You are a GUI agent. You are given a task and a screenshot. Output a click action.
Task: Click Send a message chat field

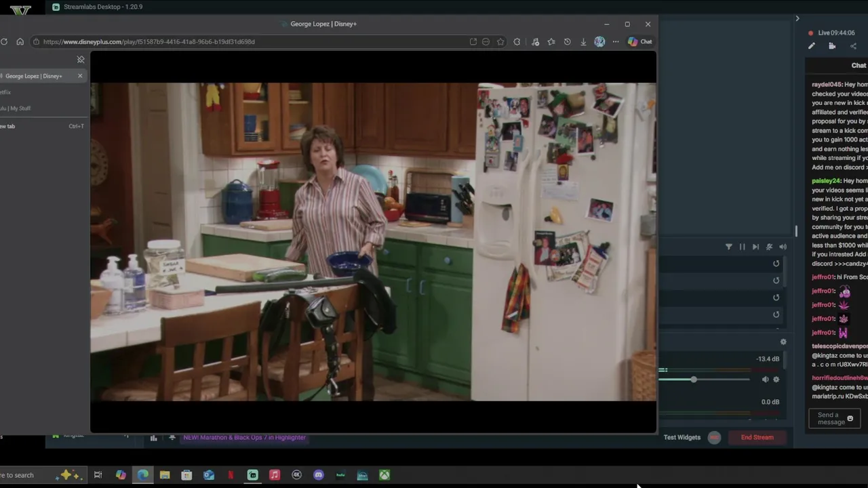[x=833, y=418]
